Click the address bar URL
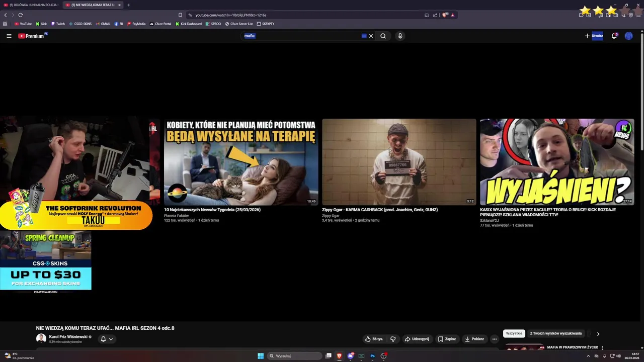Viewport: 644px width, 362px height. click(x=231, y=15)
